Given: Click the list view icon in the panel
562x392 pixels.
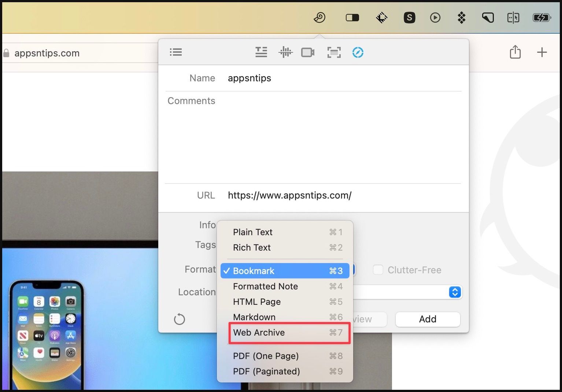Looking at the screenshot, I should coord(176,52).
